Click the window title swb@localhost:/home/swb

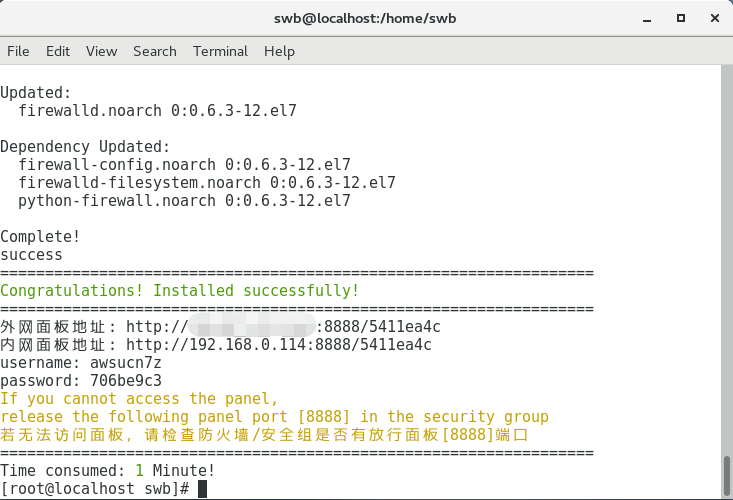365,18
